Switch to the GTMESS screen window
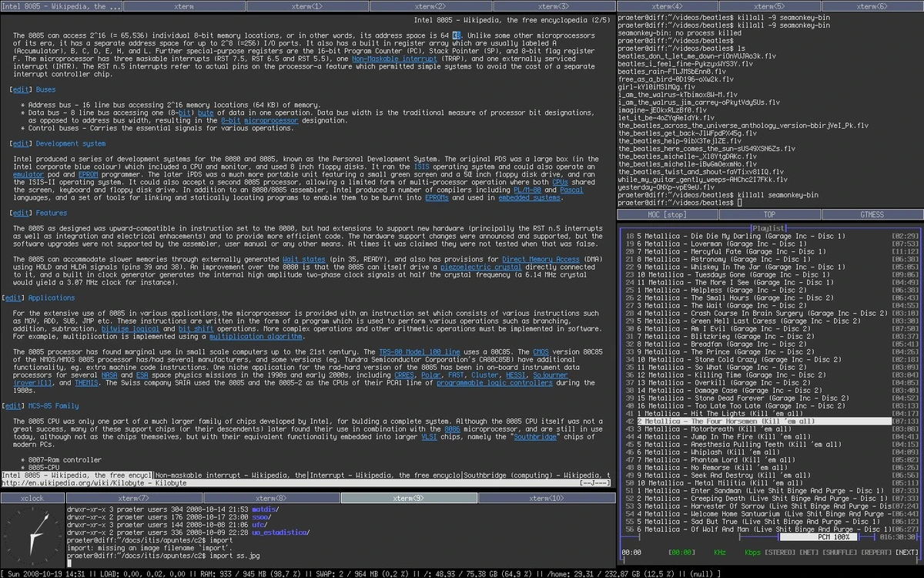Screen dimensions: 924x578 pyautogui.click(x=874, y=214)
